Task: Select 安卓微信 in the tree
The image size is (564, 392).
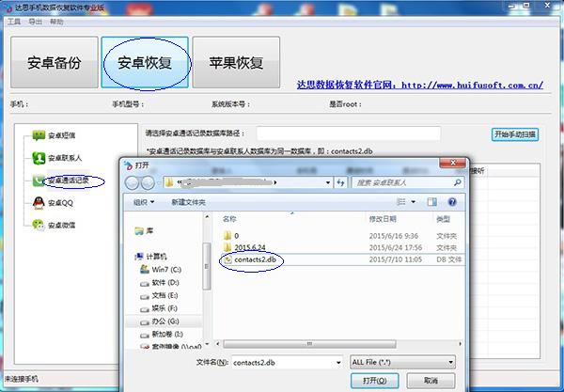Action: (61, 226)
